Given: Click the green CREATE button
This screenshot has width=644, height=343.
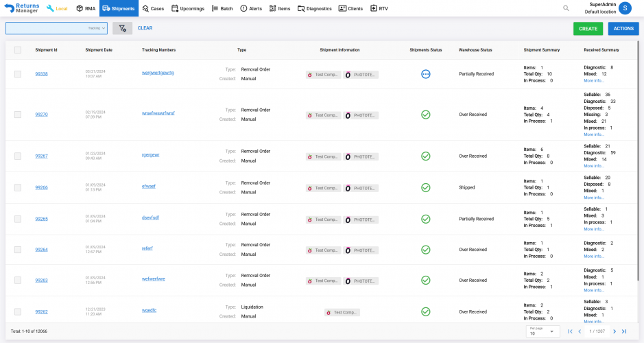Looking at the screenshot, I should pos(588,29).
